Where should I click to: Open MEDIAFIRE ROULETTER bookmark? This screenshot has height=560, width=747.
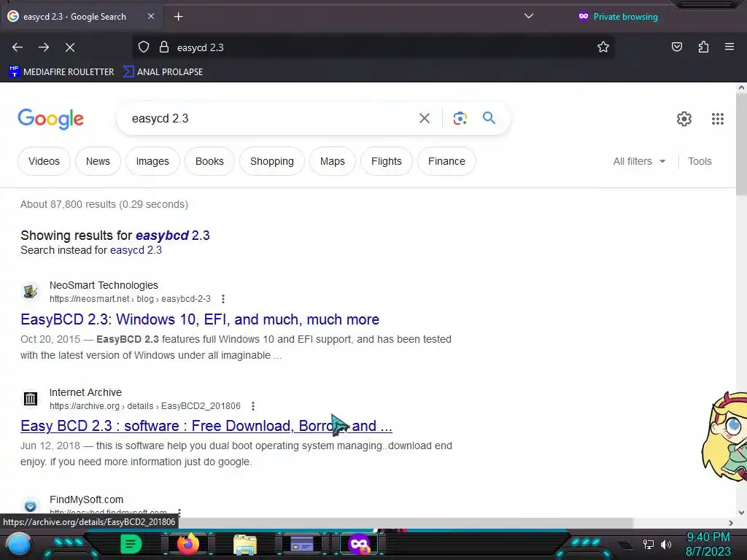tap(61, 72)
